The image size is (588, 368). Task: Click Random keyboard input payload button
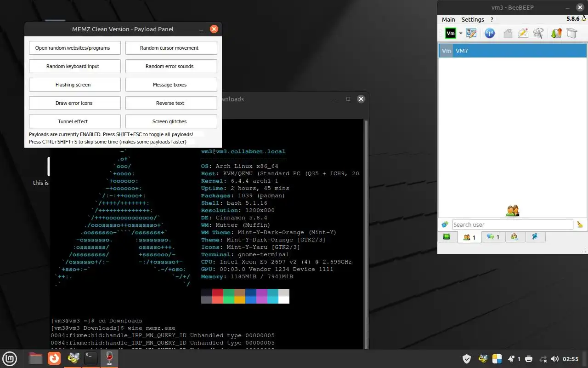75,66
